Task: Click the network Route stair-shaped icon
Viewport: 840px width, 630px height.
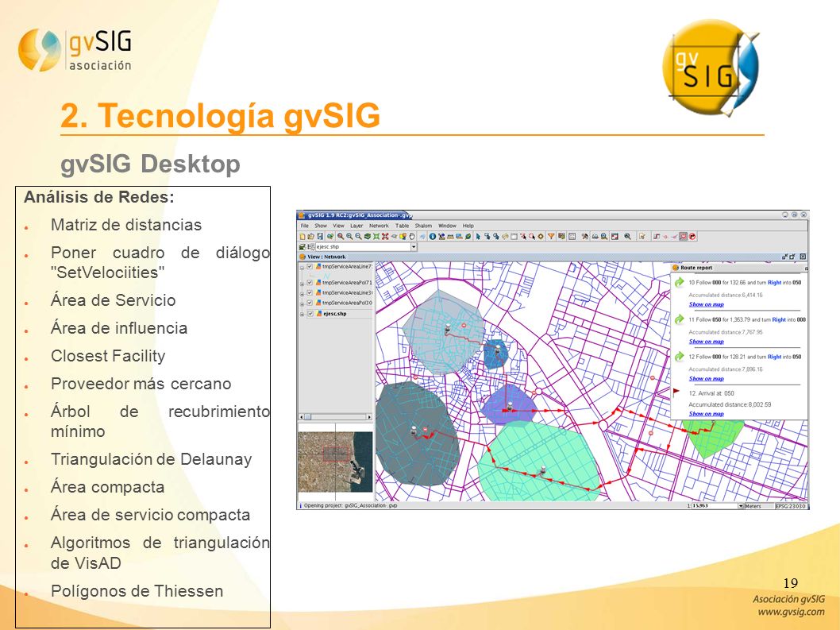Action: click(x=657, y=237)
